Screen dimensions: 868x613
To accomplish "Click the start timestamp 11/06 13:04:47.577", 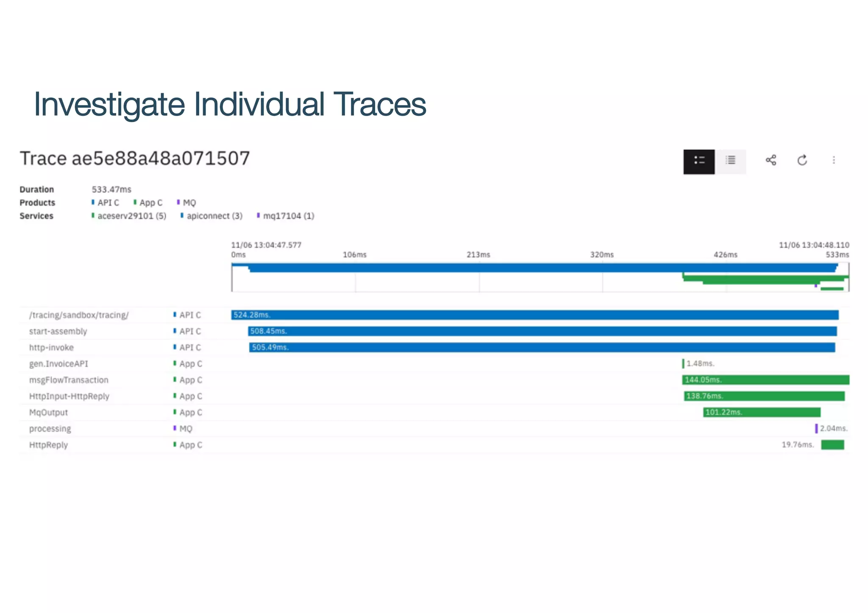I will pos(266,245).
